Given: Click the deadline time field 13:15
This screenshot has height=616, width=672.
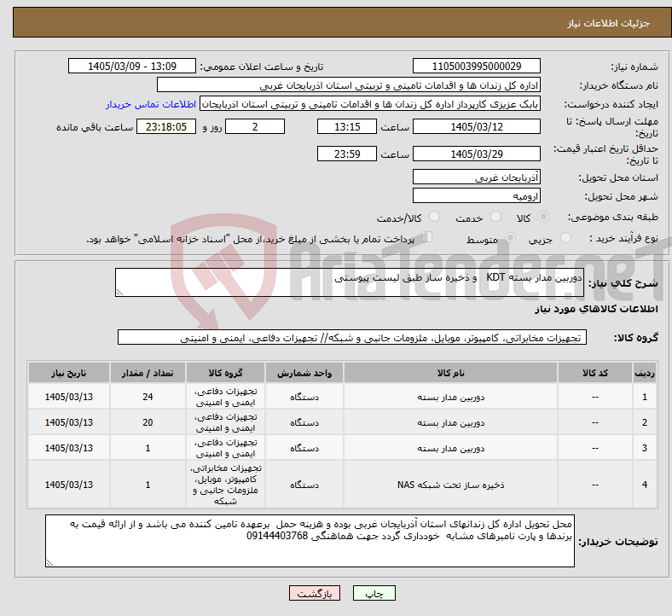Looking at the screenshot, I should pos(347,126).
